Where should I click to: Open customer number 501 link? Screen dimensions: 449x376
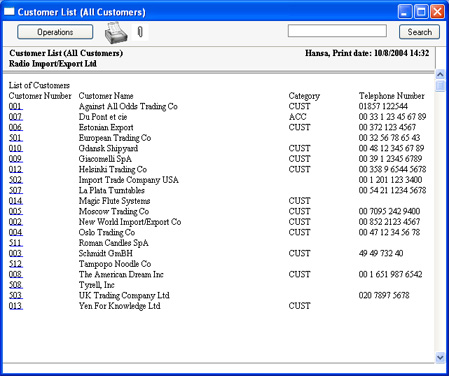click(16, 138)
